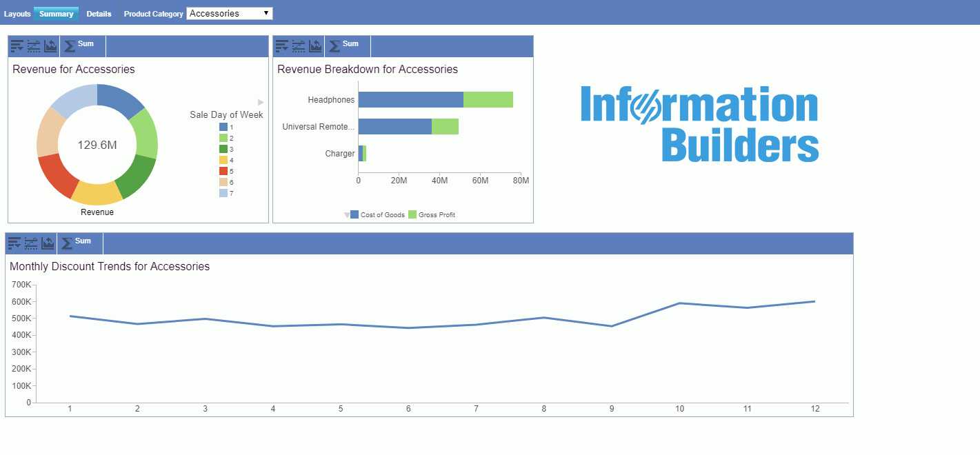The height and width of the screenshot is (455, 980).
Task: Click legend swatch for day 6
Action: click(223, 182)
